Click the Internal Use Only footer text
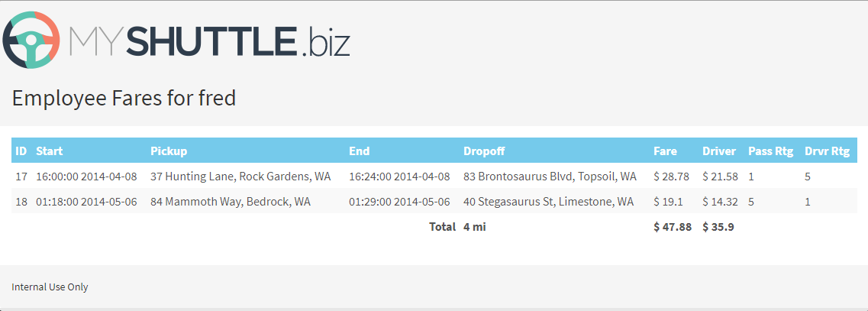Screen dimensions: 868x311 coord(50,287)
